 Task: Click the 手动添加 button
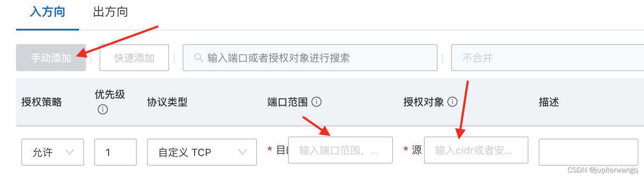[51, 58]
